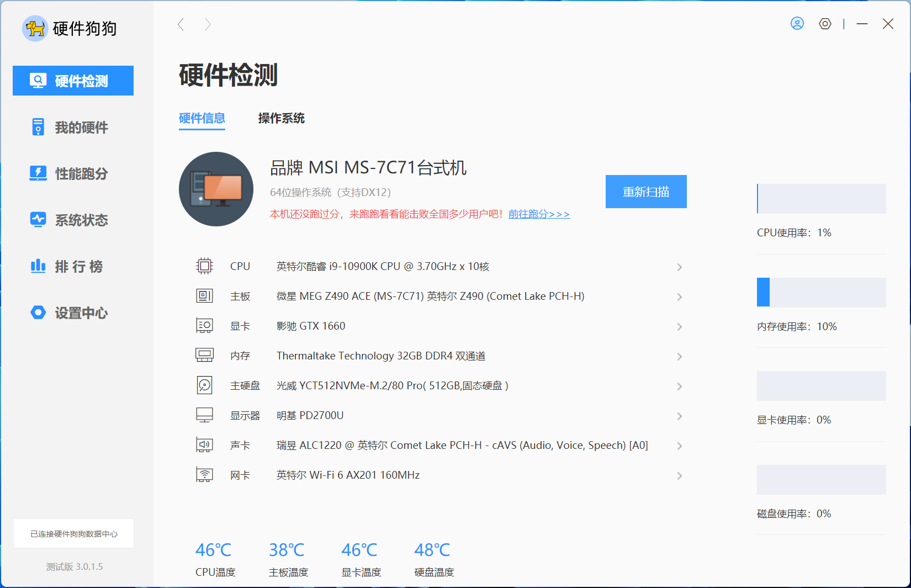Click the 磁盘使用率 usage bar
This screenshot has height=588, width=911.
click(822, 480)
